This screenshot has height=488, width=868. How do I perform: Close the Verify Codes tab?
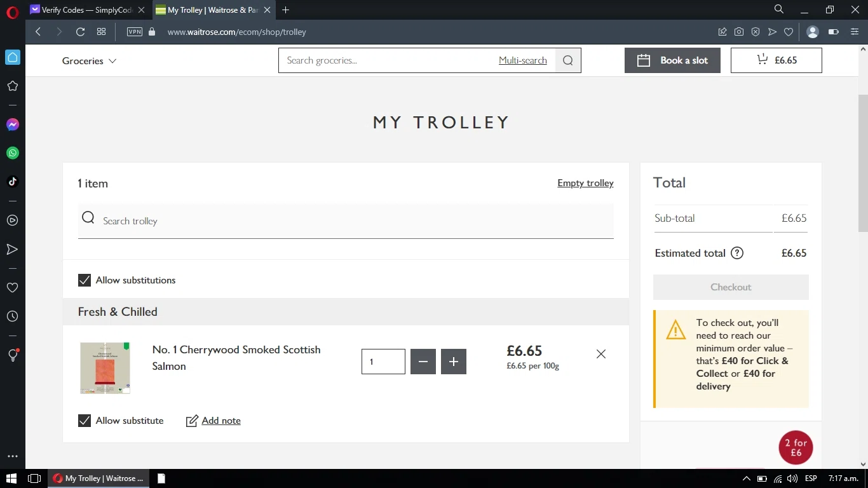pos(141,10)
